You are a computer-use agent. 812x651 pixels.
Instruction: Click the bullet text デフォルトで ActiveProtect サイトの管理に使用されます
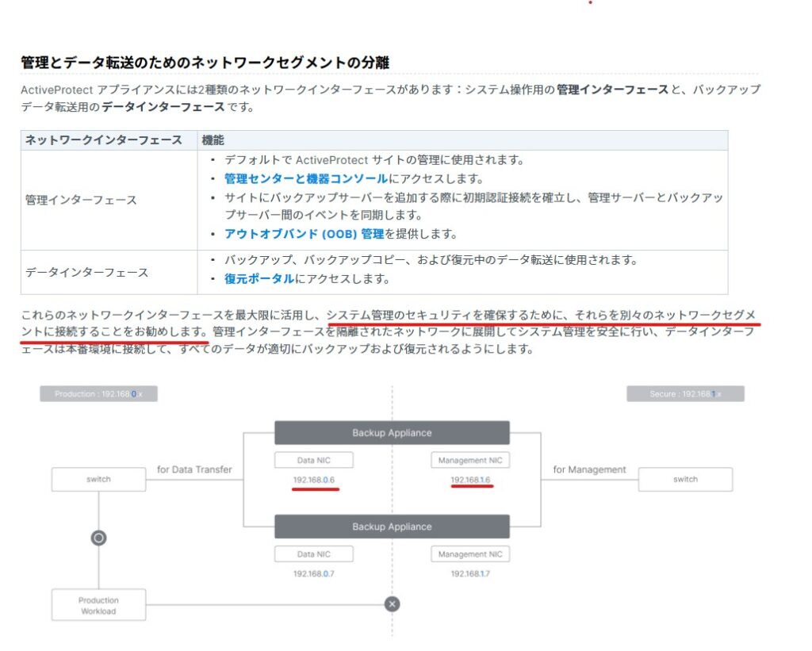(x=374, y=160)
